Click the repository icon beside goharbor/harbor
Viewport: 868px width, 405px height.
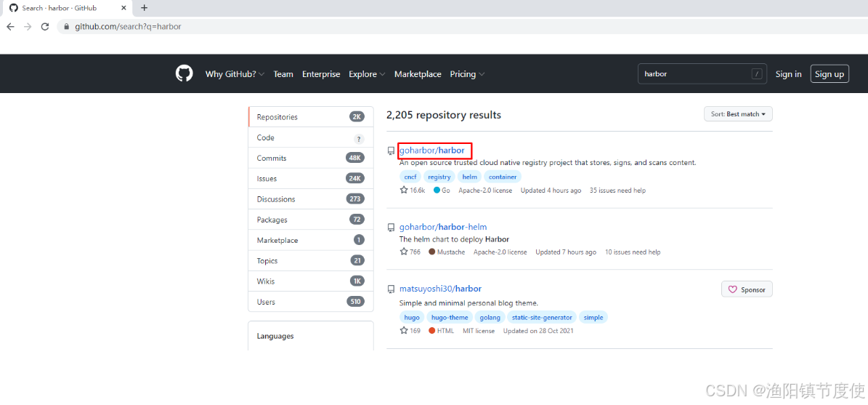pos(391,151)
